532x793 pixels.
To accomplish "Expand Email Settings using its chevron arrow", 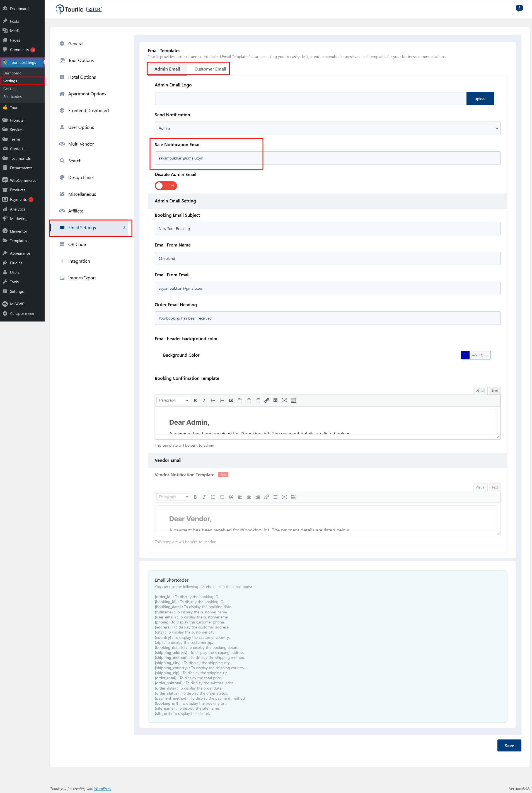I will [124, 228].
